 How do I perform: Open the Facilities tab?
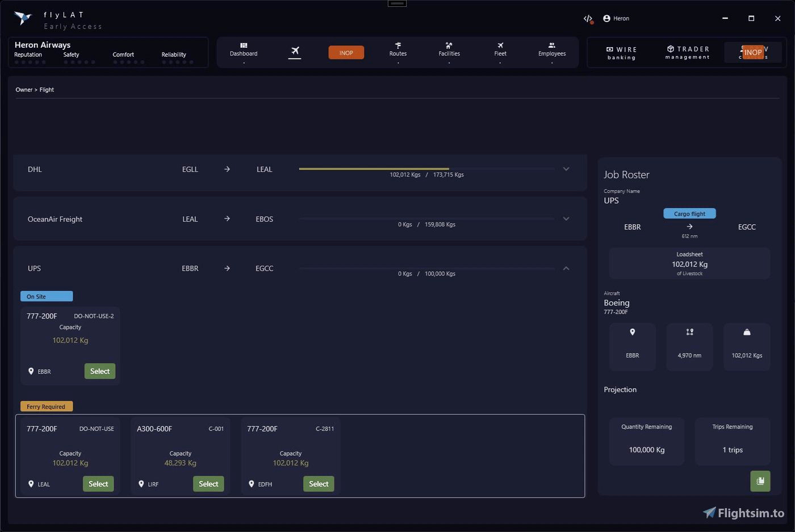point(449,50)
